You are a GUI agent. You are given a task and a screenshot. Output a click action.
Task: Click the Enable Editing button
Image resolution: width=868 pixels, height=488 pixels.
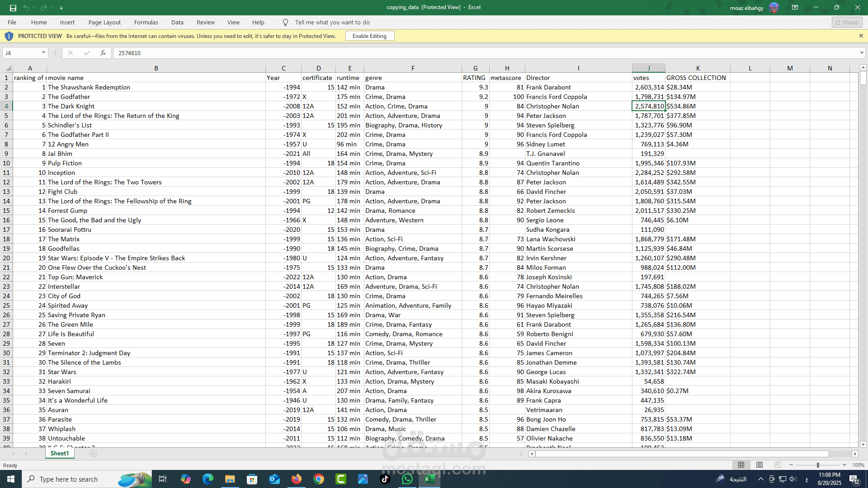[369, 36]
